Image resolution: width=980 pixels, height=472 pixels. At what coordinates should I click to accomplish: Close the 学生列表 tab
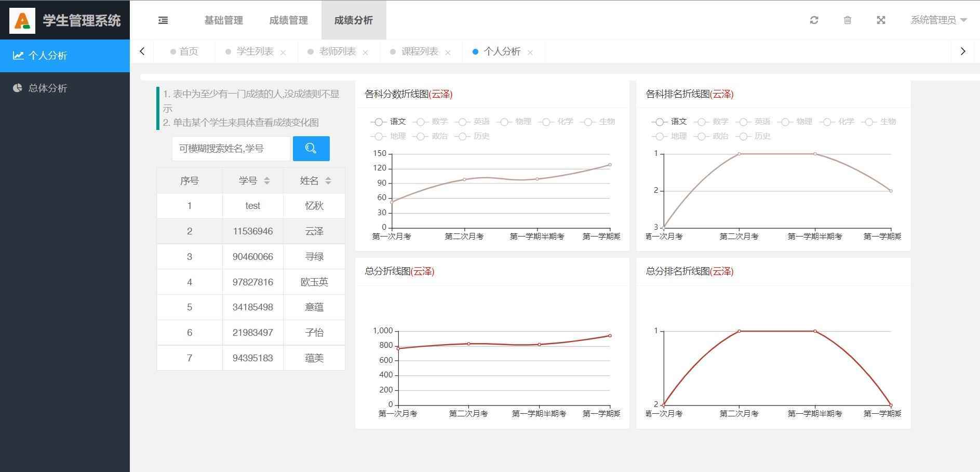(283, 53)
